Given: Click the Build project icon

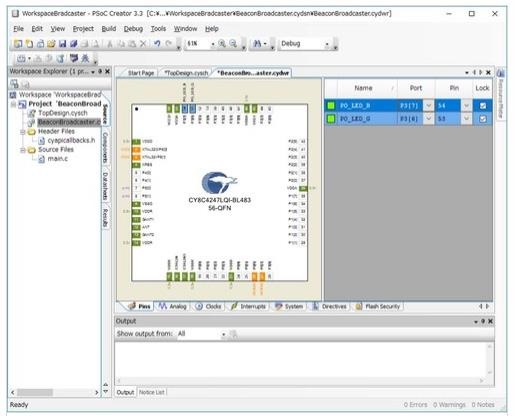Looking at the screenshot, I should coord(21,59).
